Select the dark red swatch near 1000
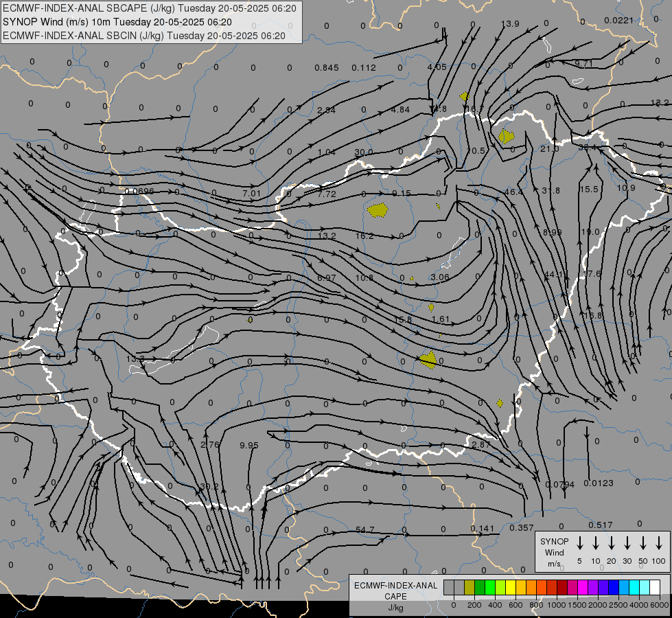Viewport: 672px width, 618px height. click(562, 588)
